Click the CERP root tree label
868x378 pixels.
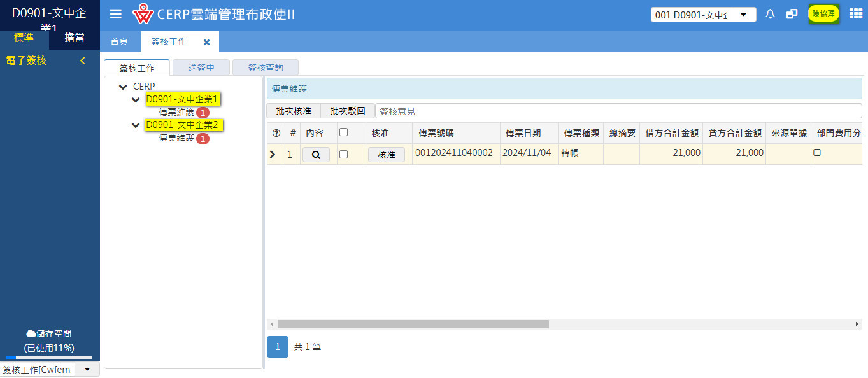(x=144, y=87)
